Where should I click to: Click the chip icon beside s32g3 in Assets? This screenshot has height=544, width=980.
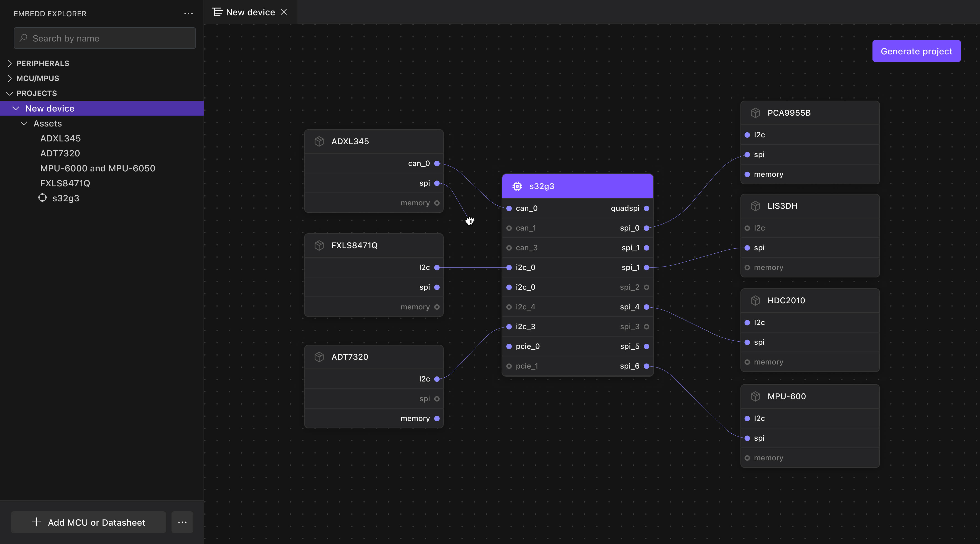pos(43,198)
